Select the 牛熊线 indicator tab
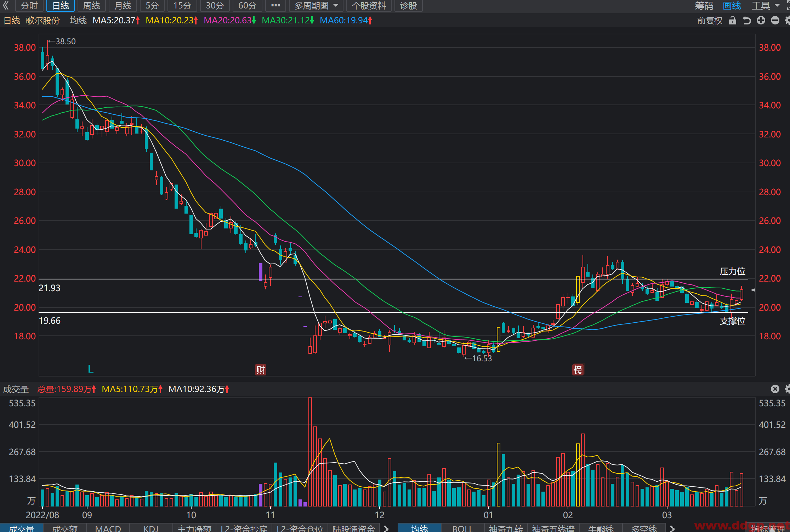Screen dimensions: 790x532 tap(601, 528)
